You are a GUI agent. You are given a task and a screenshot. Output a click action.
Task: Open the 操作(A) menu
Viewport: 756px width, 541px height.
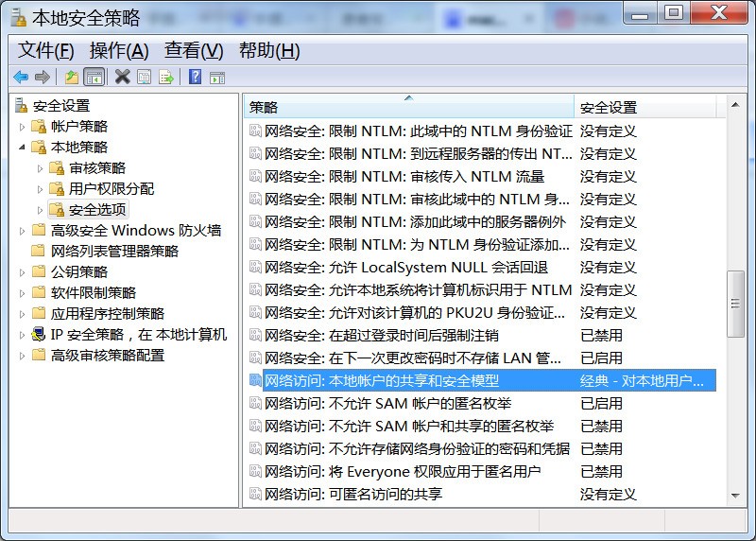(119, 51)
